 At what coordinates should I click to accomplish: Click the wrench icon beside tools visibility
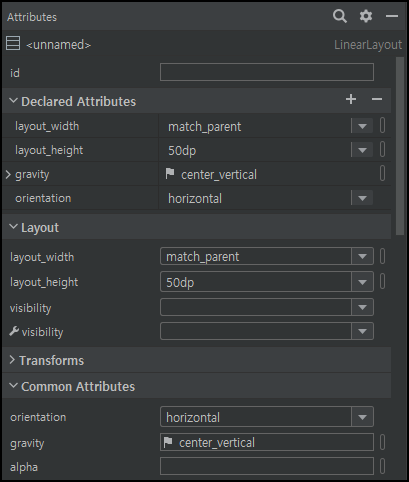[x=14, y=331]
